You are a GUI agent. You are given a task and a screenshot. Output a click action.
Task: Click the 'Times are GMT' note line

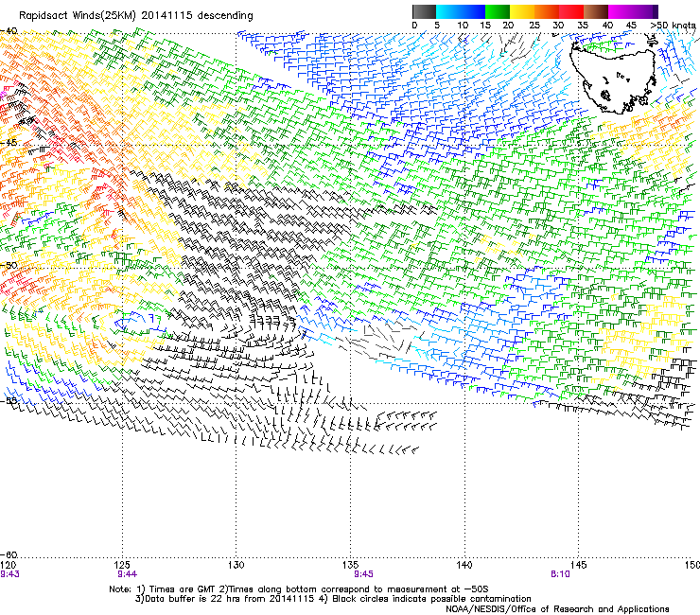point(299,589)
